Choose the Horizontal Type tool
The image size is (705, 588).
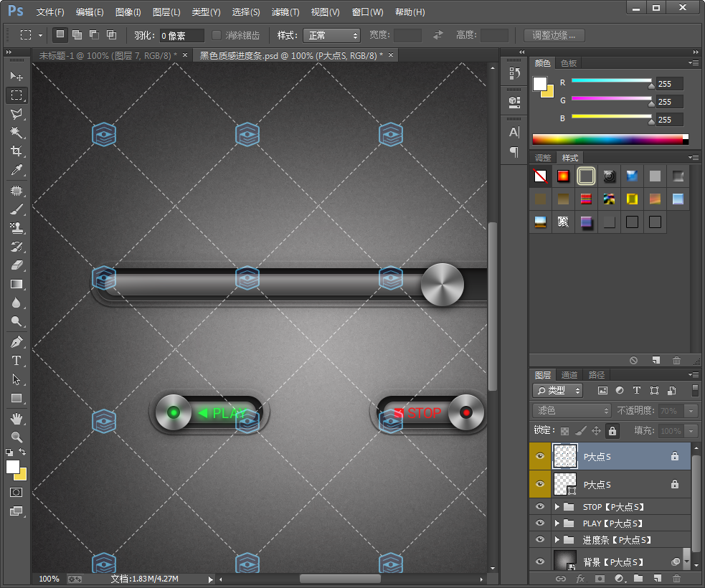pos(16,361)
